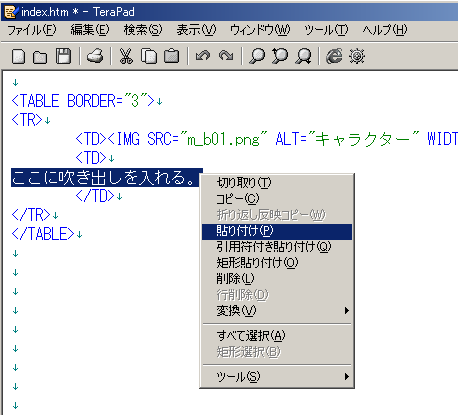Open the ファイル(F) menu
Viewport: 458px width, 415px height.
pyautogui.click(x=32, y=30)
